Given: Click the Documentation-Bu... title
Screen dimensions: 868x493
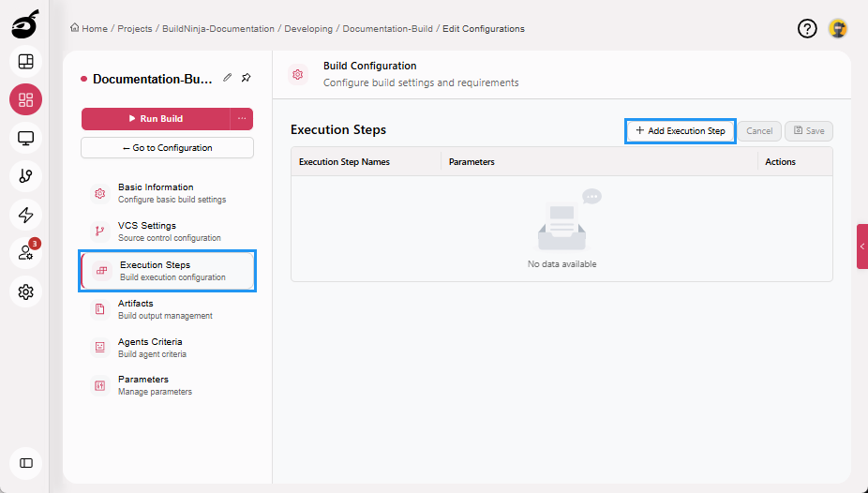Looking at the screenshot, I should click(152, 79).
